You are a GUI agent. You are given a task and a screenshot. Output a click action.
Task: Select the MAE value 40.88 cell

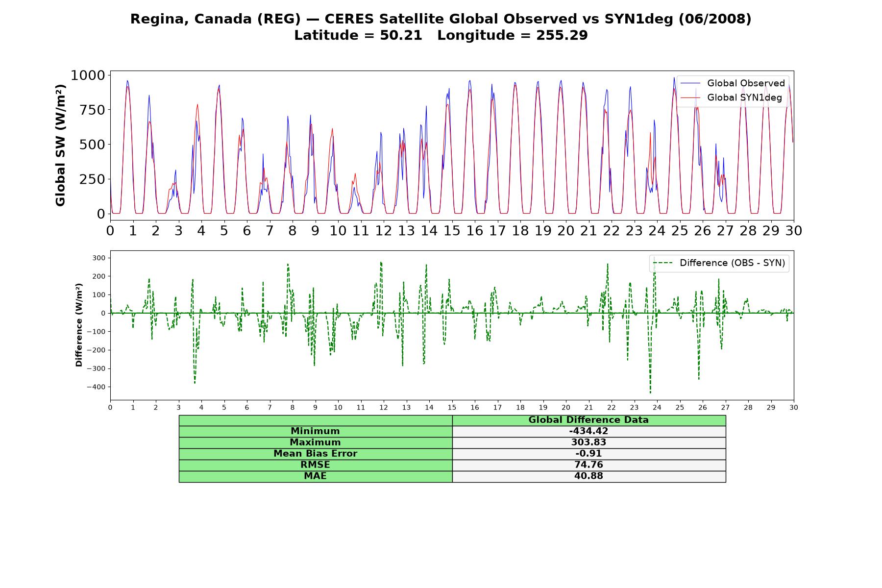pos(589,476)
